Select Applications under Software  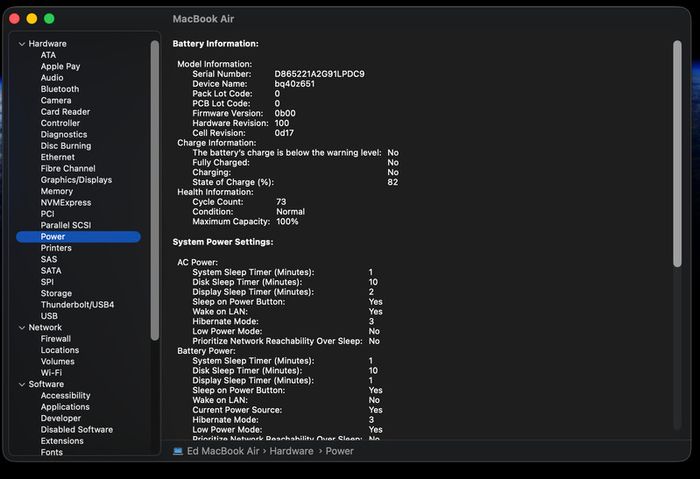[x=65, y=407]
